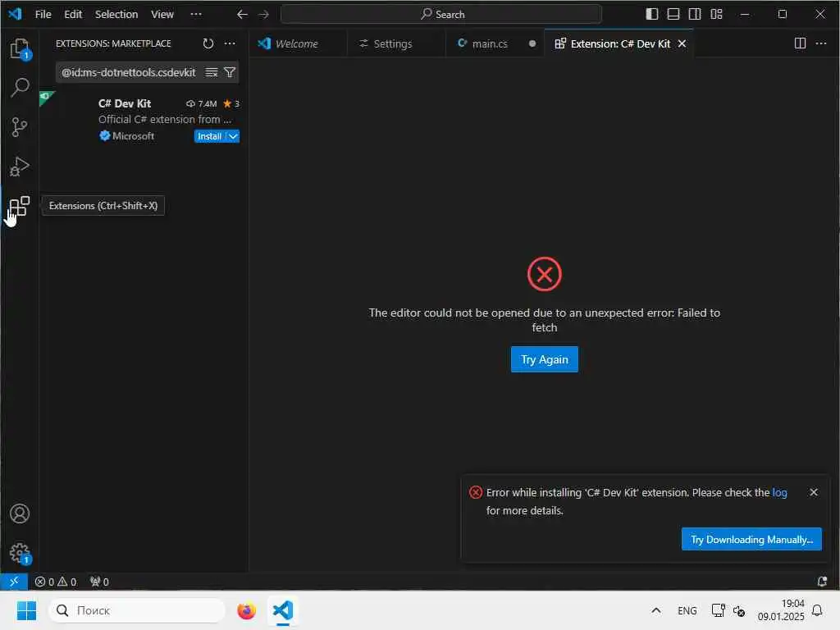Switch to the main.cs tab
The width and height of the screenshot is (840, 630).
[x=495, y=44]
